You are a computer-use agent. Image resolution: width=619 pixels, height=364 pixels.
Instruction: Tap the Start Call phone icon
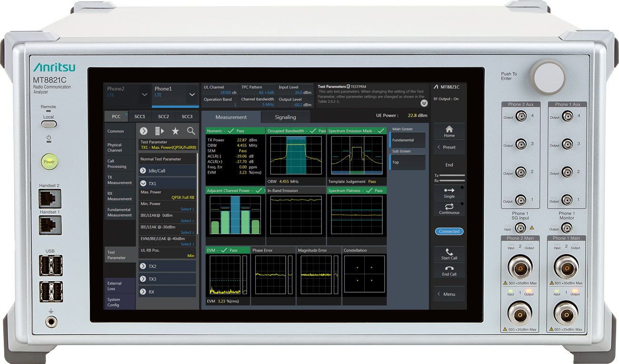pyautogui.click(x=449, y=254)
